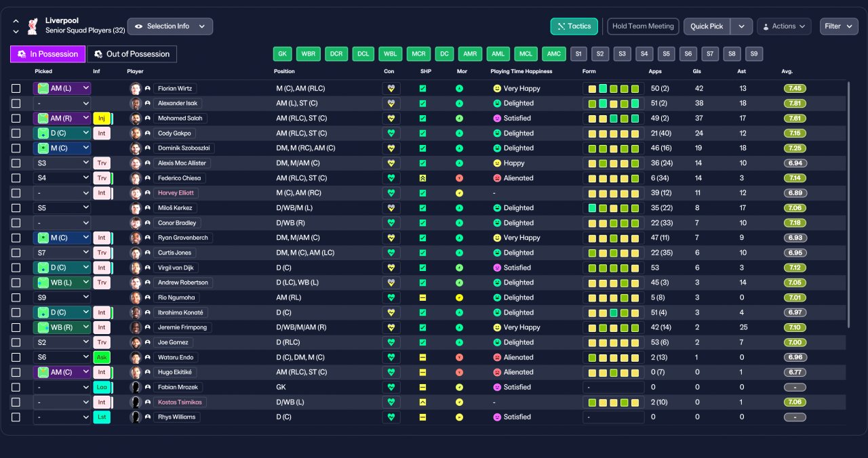The width and height of the screenshot is (868, 458).
Task: Open the Selection Info dropdown
Action: (170, 26)
